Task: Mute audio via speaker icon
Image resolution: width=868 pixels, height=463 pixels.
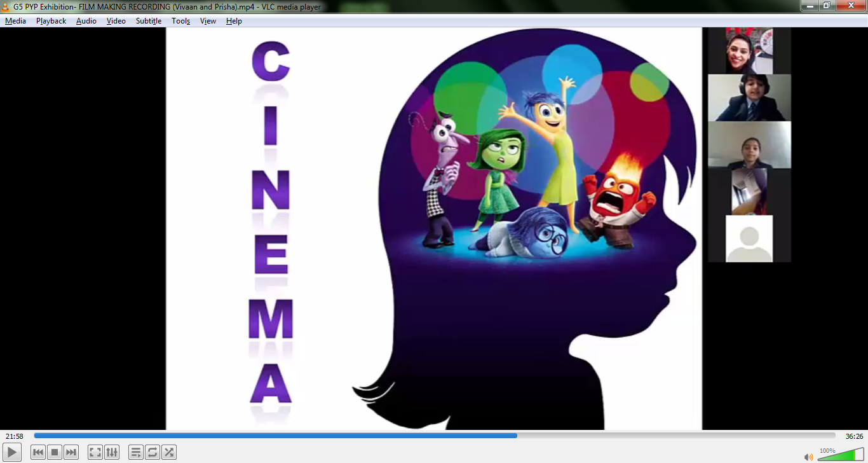Action: pyautogui.click(x=808, y=457)
